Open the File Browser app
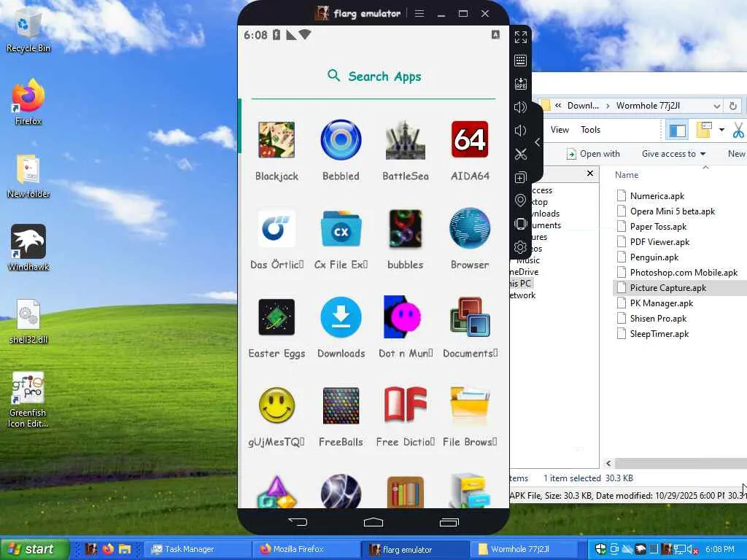Viewport: 747px width, 560px height. pyautogui.click(x=470, y=405)
